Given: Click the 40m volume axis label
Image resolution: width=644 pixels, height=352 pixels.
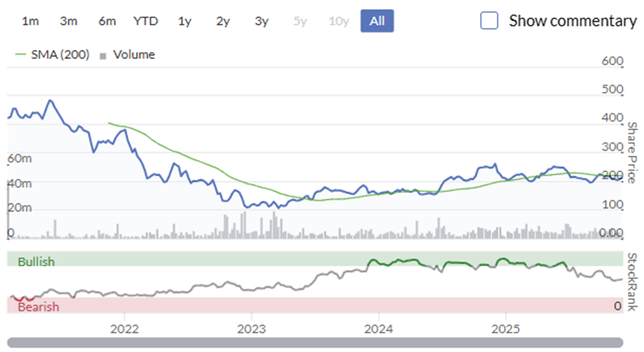Looking at the screenshot, I should (x=19, y=183).
